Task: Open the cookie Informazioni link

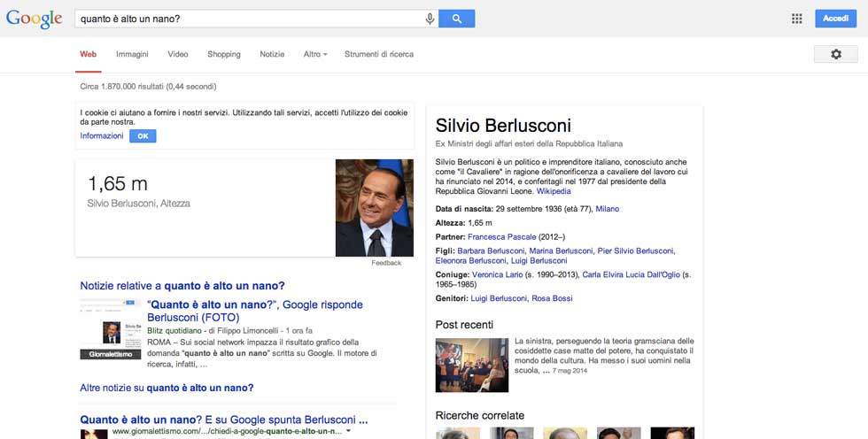Action: (102, 136)
